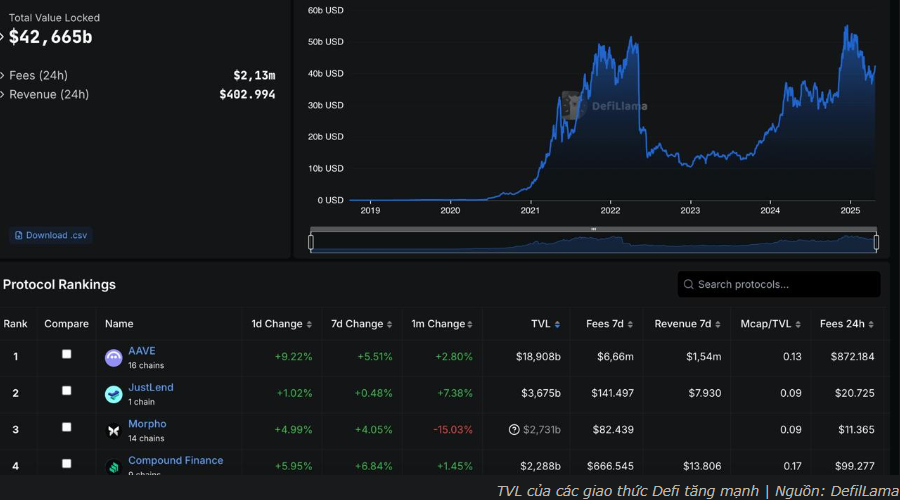900x500 pixels.
Task: Click Compound Finance's Mcap/TVL value 0.17
Action: (x=792, y=466)
